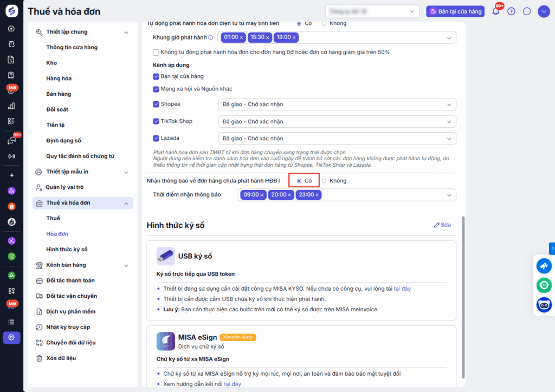Click Sửa to edit signing method

tap(442, 225)
